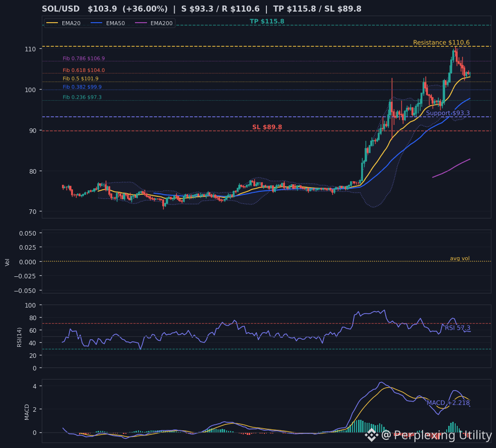496x448 pixels.
Task: Click the 70 price axis tick
Action: [33, 212]
